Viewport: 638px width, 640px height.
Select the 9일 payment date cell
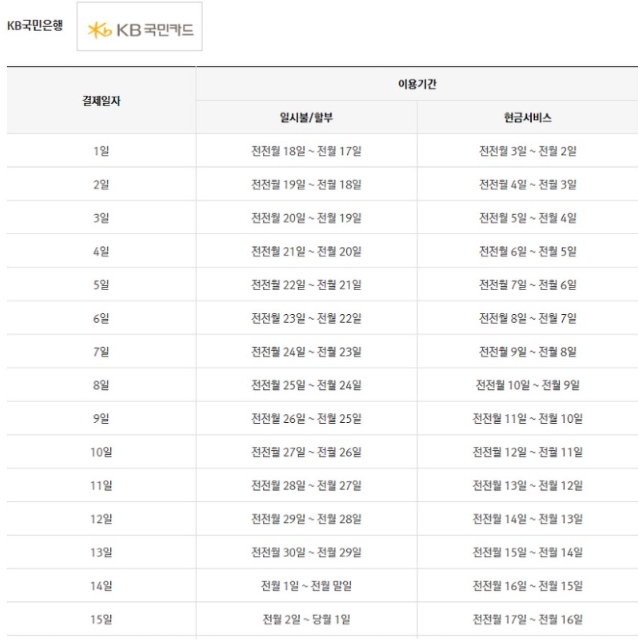pyautogui.click(x=101, y=419)
